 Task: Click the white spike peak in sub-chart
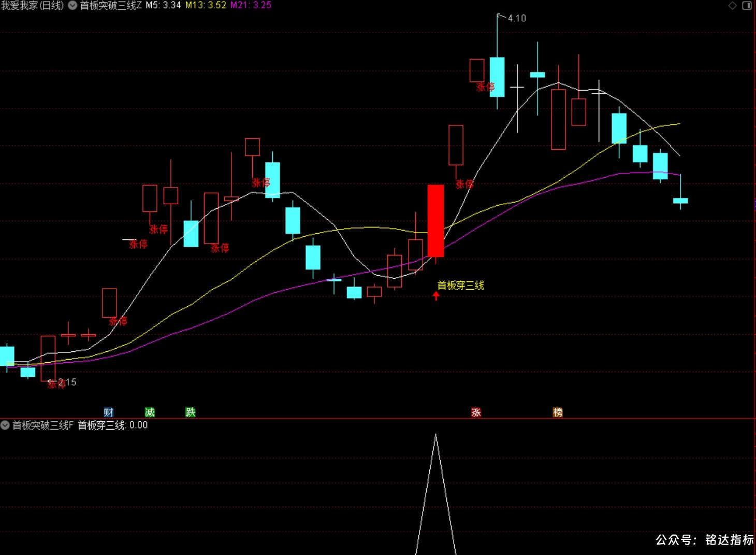pyautogui.click(x=436, y=435)
